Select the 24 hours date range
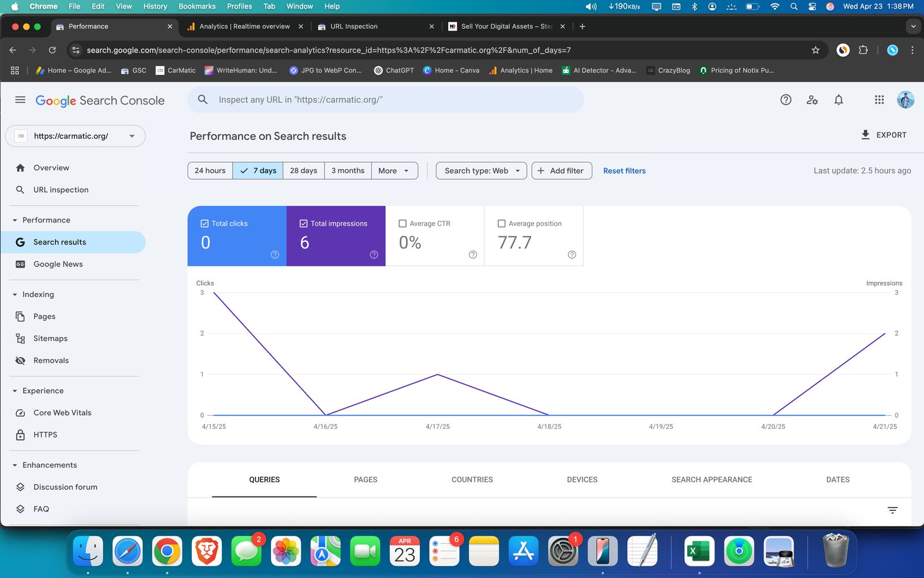Viewport: 924px width, 578px height. pos(210,171)
